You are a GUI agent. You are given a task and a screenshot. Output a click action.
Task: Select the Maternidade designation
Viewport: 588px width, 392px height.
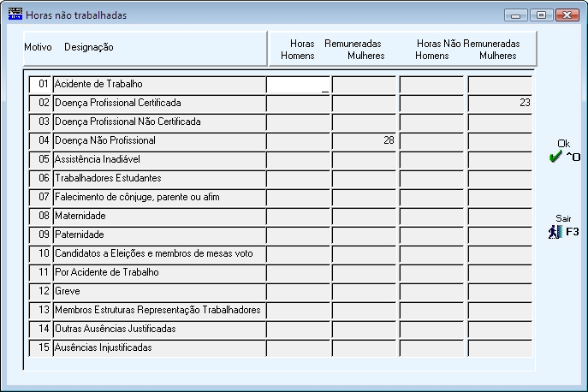(159, 216)
